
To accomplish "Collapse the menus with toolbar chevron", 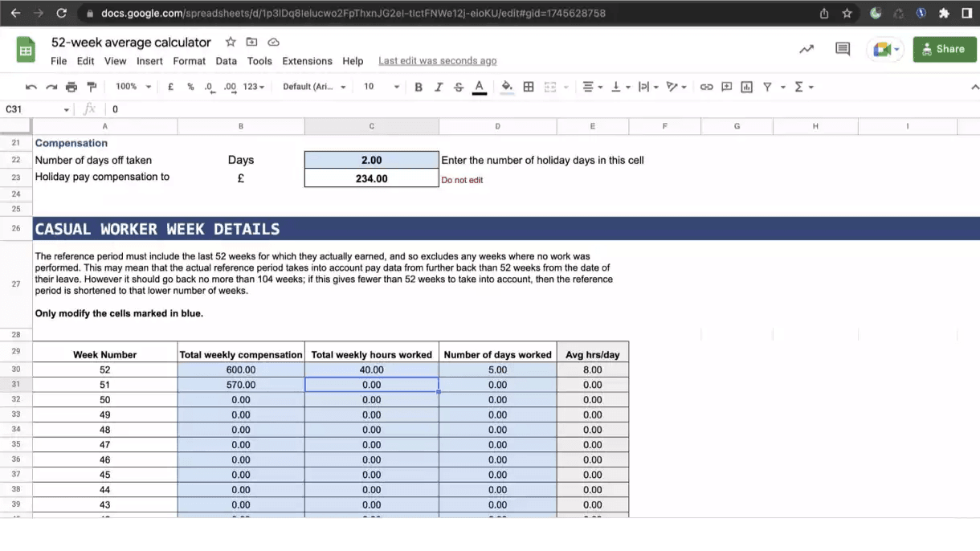I will (974, 87).
